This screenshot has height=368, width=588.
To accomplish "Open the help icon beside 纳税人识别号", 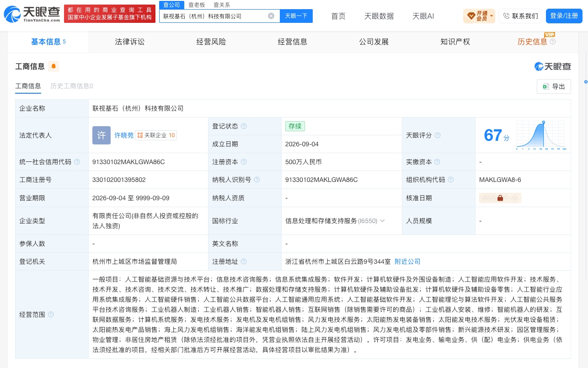I will pos(257,180).
